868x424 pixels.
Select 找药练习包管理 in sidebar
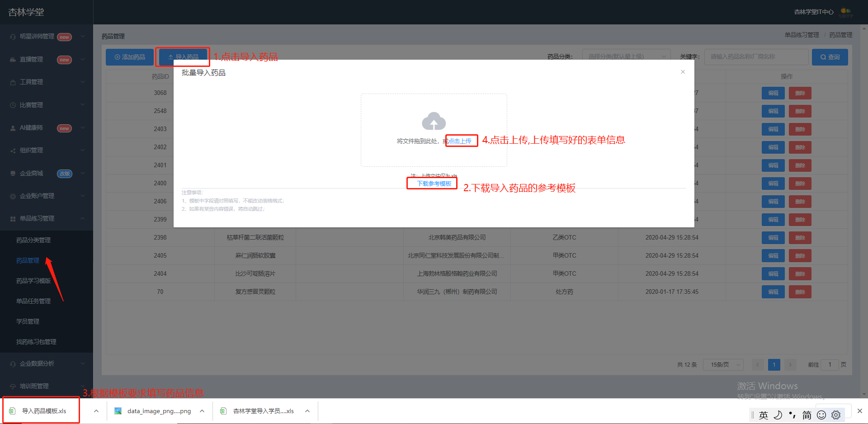[36, 342]
